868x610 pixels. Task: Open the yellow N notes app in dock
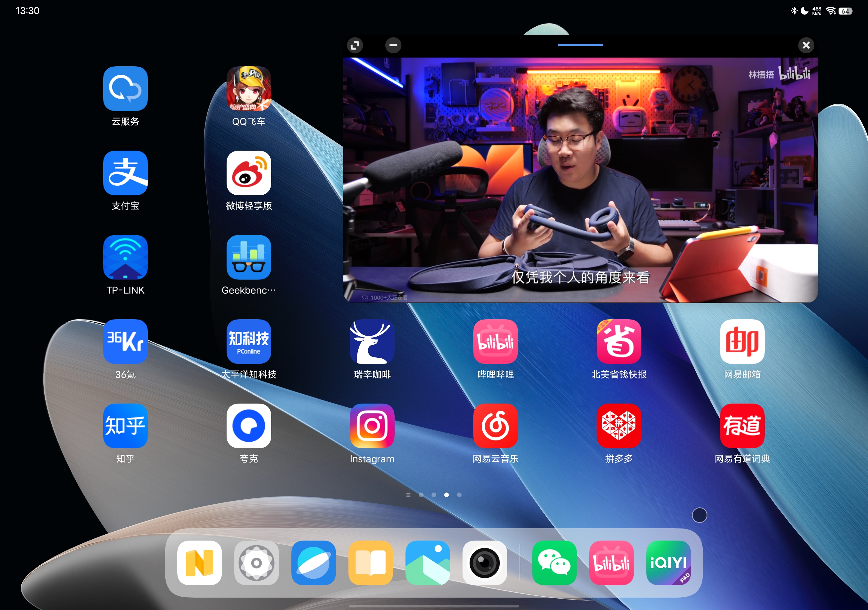coord(199,562)
